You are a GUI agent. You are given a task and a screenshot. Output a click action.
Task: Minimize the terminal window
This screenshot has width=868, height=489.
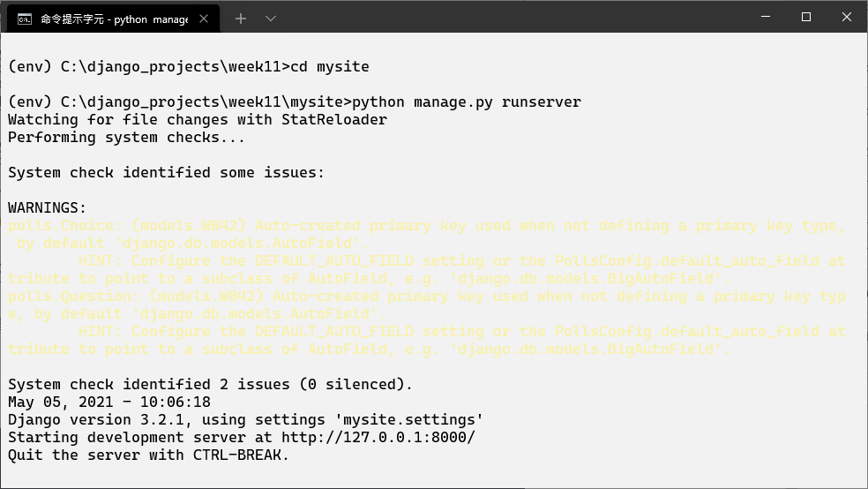(x=765, y=18)
